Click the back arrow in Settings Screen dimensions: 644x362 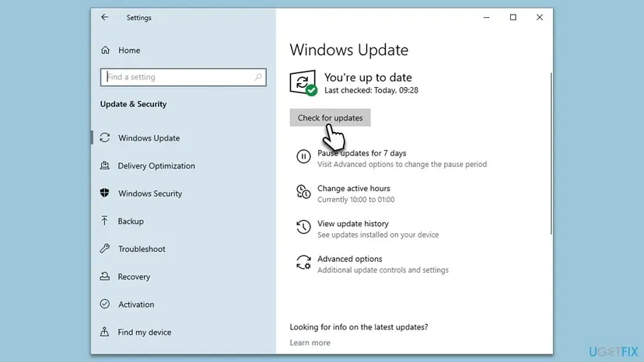105,17
